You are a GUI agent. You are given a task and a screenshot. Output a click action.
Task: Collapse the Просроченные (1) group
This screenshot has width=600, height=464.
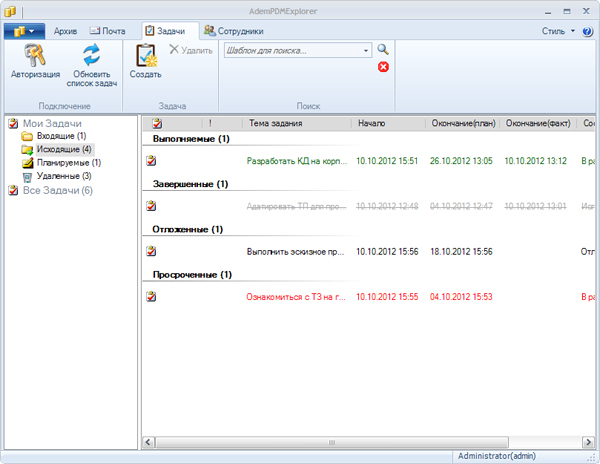(x=192, y=275)
